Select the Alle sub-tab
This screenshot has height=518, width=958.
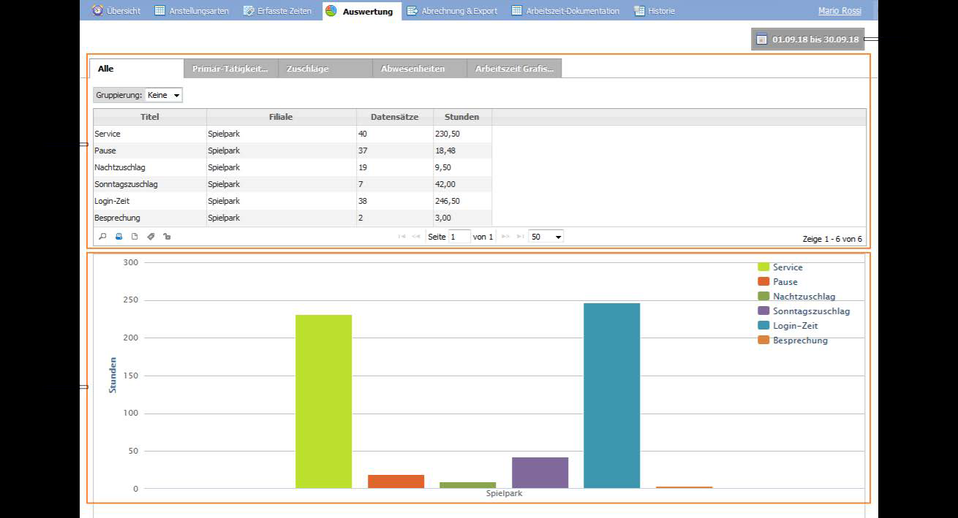(136, 68)
